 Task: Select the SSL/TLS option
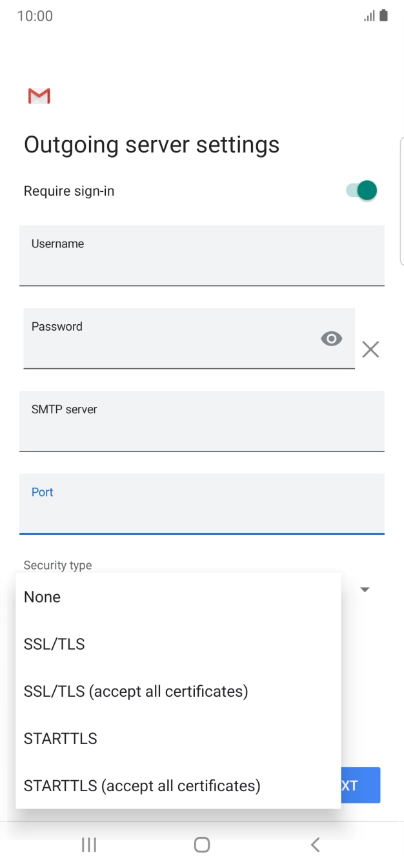54,644
